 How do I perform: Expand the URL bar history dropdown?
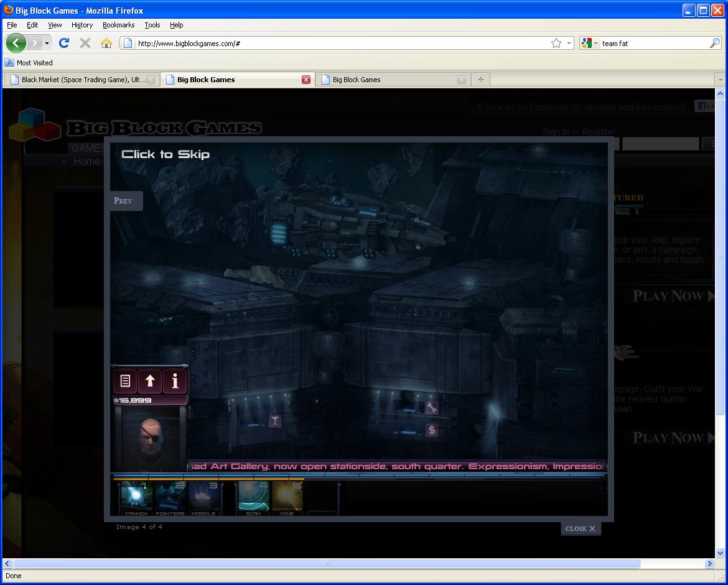569,43
